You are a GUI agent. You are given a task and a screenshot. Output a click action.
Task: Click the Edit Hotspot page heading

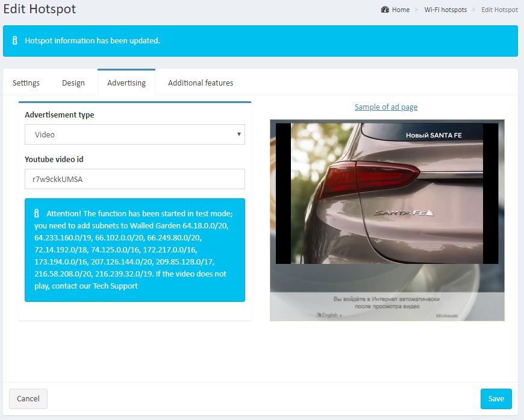40,8
